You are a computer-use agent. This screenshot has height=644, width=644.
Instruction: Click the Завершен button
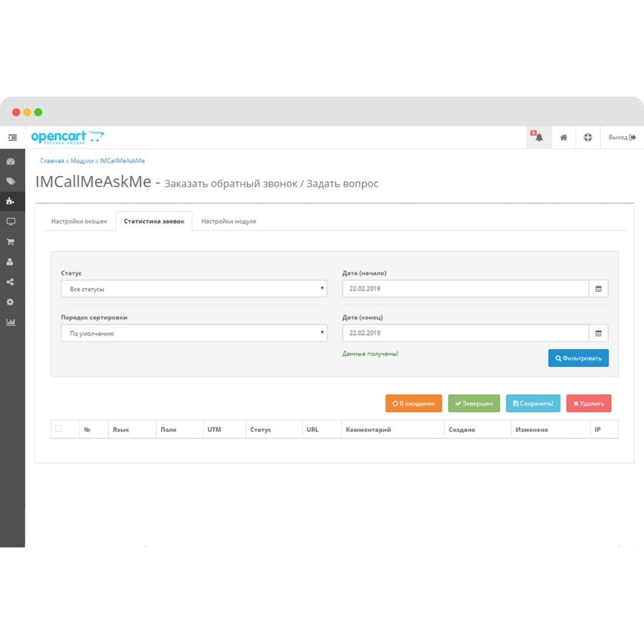tap(474, 404)
